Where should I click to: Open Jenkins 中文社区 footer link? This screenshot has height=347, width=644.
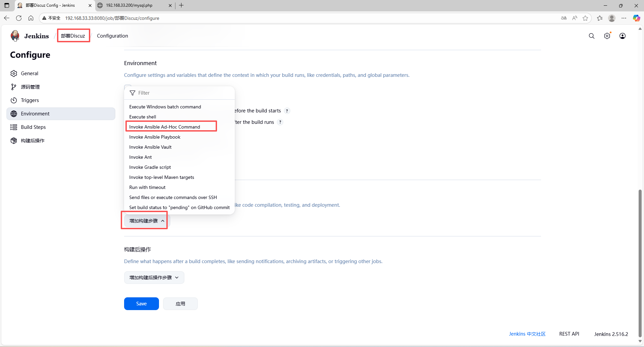point(527,334)
